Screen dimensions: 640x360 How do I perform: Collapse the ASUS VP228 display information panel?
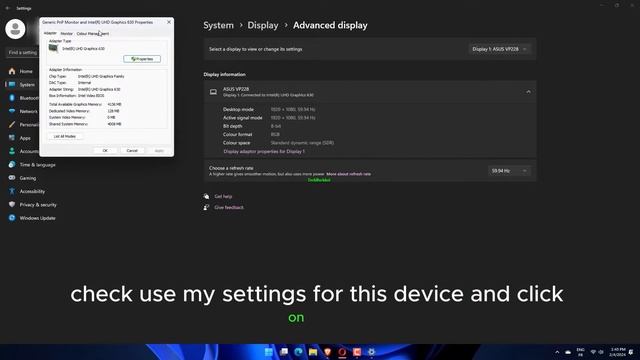[x=528, y=92]
